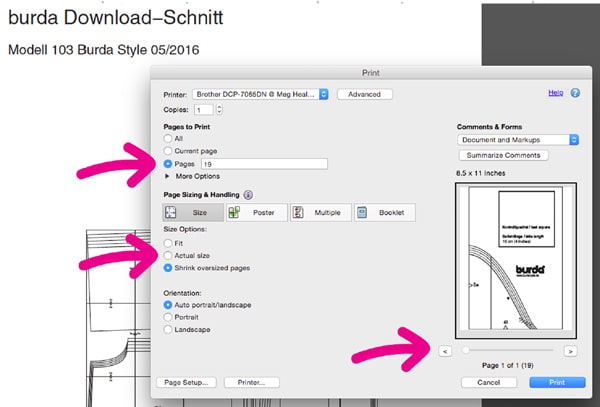Click the Size tab's page icon
This screenshot has width=600, height=407.
171,212
